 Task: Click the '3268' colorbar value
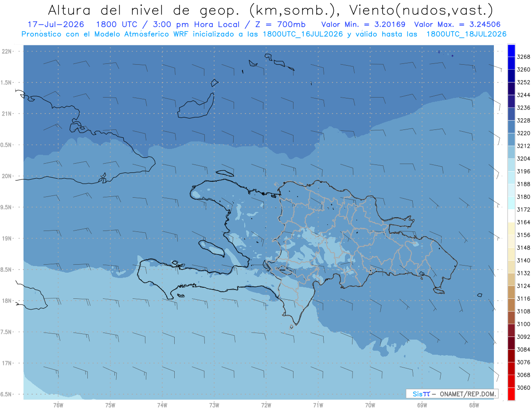(x=524, y=57)
